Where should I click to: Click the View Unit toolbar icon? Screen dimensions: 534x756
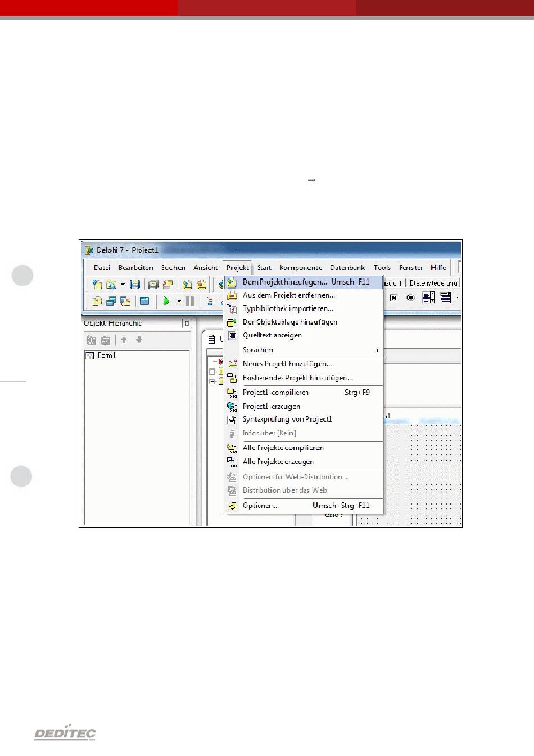click(97, 301)
